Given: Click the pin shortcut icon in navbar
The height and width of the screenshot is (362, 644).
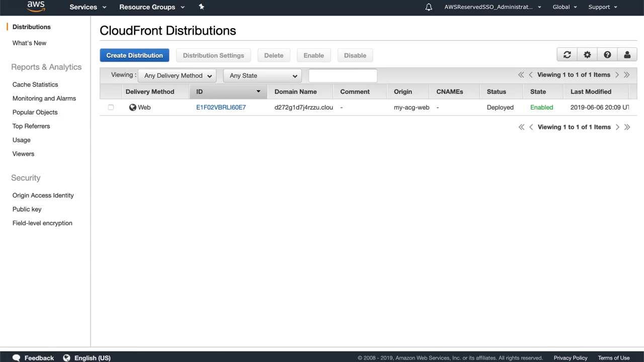Looking at the screenshot, I should tap(201, 7).
